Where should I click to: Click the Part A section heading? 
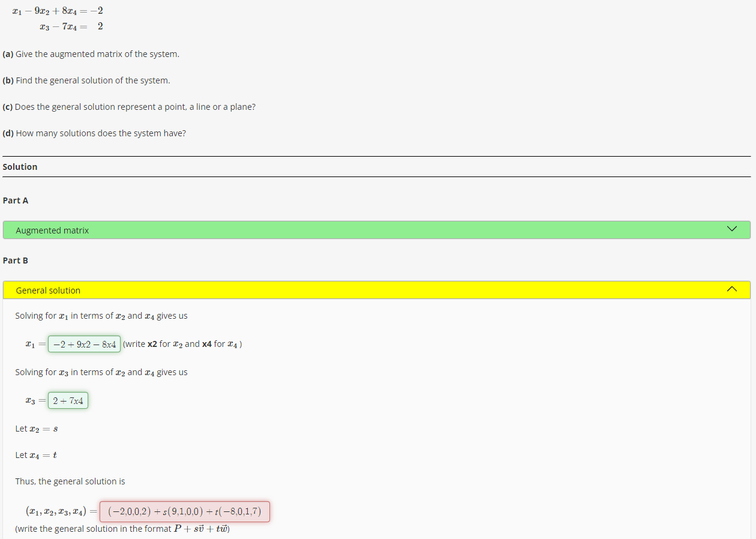[x=15, y=200]
